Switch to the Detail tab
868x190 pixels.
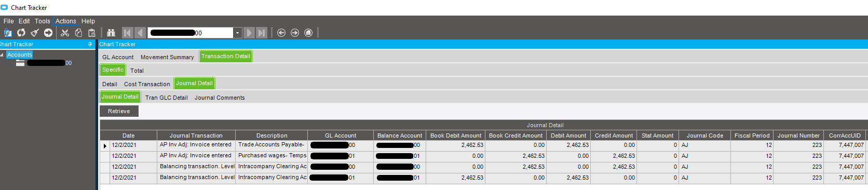pos(110,84)
